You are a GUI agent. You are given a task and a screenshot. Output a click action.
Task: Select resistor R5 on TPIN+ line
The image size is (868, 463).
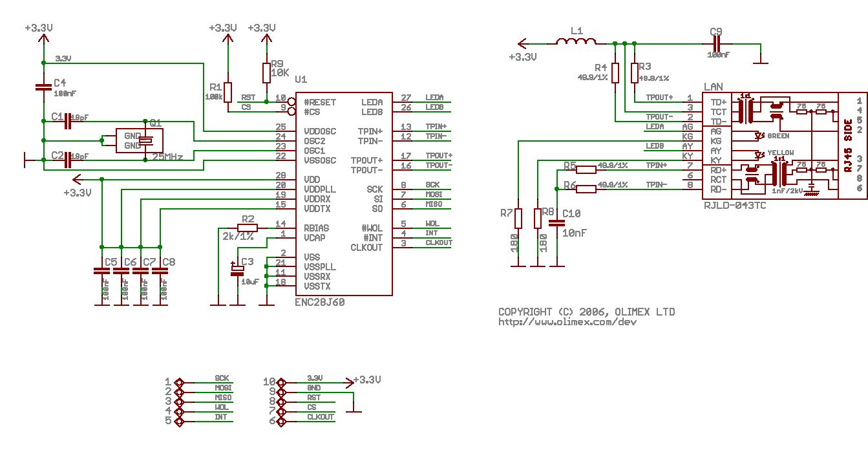586,170
